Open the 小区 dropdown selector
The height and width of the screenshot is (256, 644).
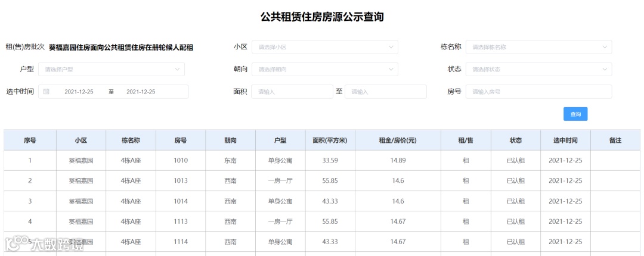(325, 47)
